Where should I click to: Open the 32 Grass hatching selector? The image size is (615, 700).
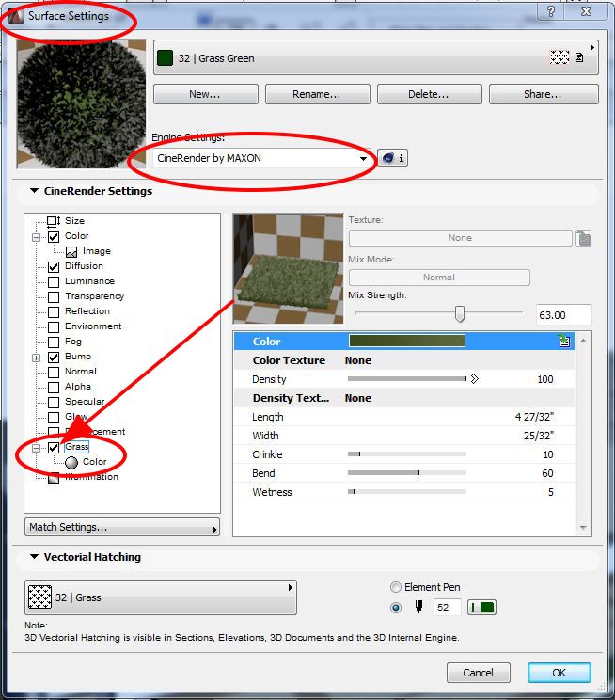(161, 597)
